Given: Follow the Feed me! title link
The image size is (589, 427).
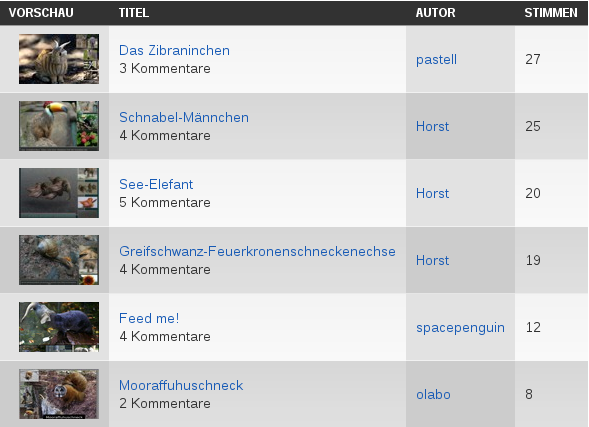Looking at the screenshot, I should click(x=149, y=318).
